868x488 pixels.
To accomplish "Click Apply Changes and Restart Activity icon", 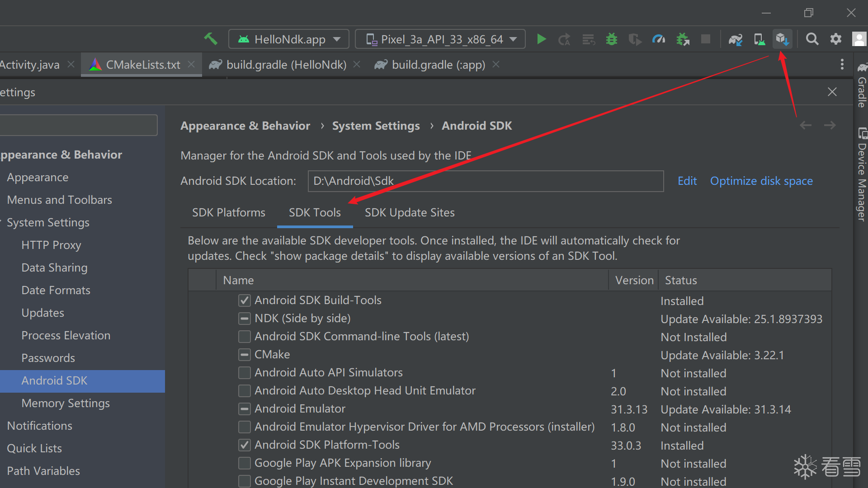I will pyautogui.click(x=564, y=39).
